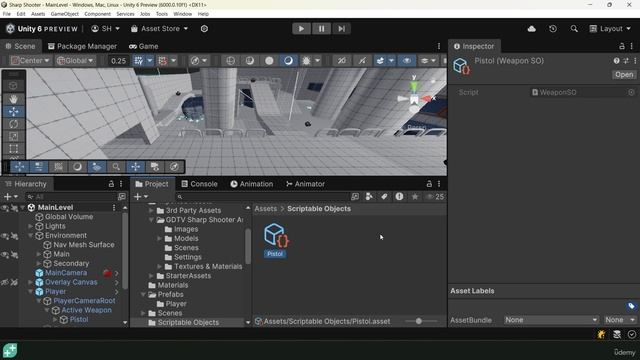This screenshot has width=640, height=360.
Task: Toggle the Hierarchy panel lock icon
Action: 111,184
